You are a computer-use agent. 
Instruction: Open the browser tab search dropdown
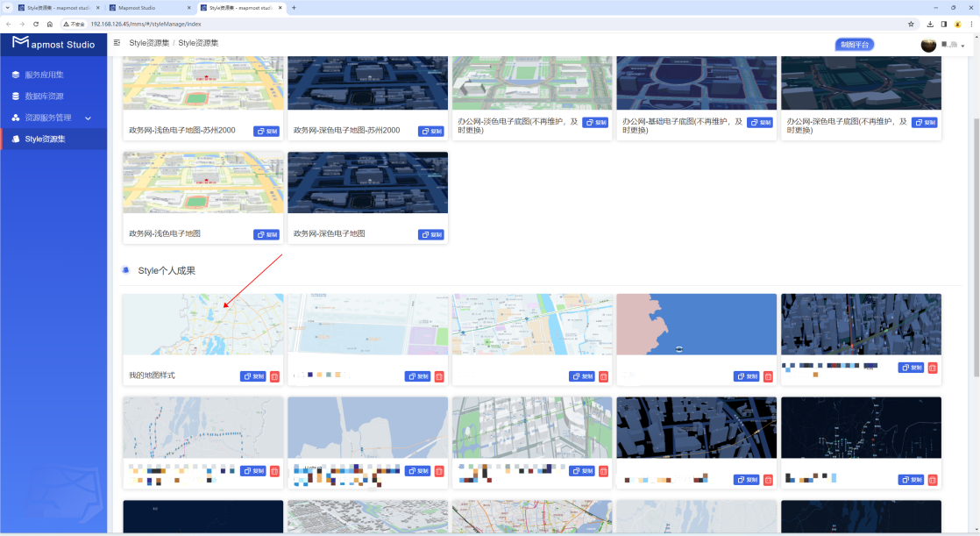[8, 8]
